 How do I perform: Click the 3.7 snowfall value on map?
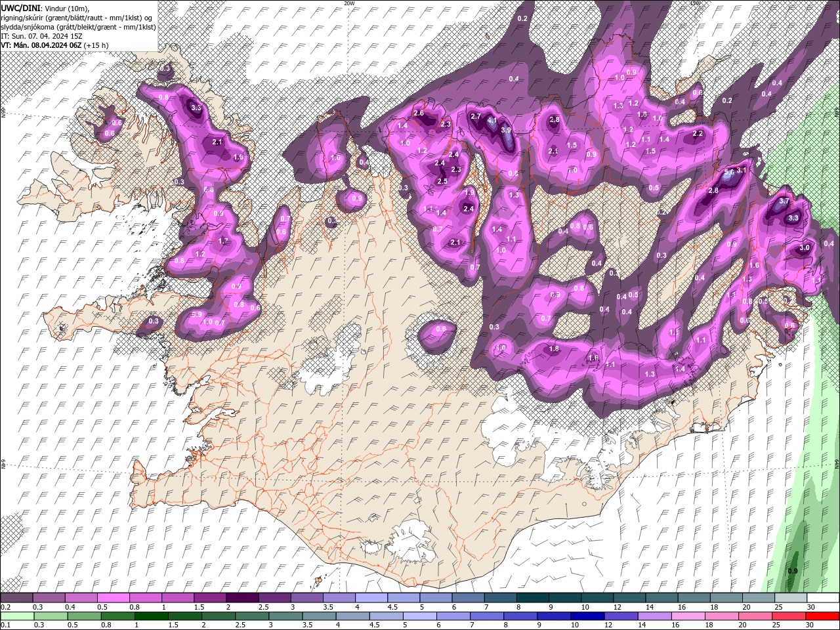783,201
